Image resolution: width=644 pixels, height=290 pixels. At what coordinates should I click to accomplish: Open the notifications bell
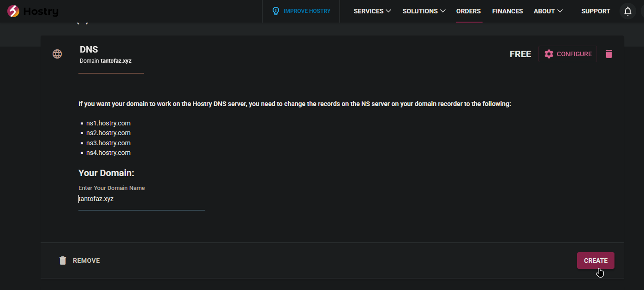coord(627,12)
